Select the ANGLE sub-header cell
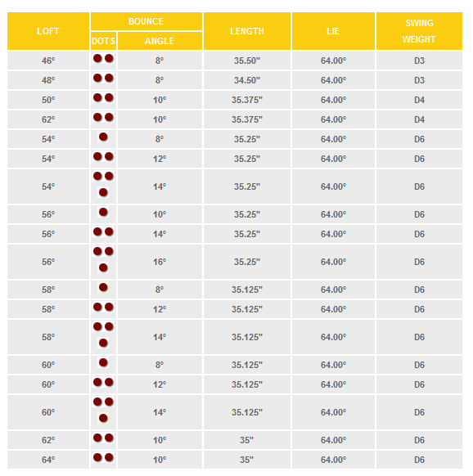The height and width of the screenshot is (476, 473). pyautogui.click(x=160, y=41)
